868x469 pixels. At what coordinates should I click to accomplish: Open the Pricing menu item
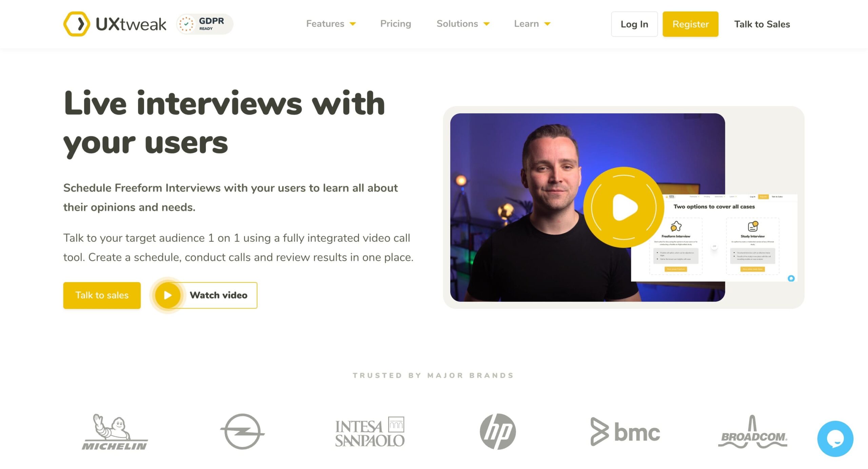[x=396, y=23]
